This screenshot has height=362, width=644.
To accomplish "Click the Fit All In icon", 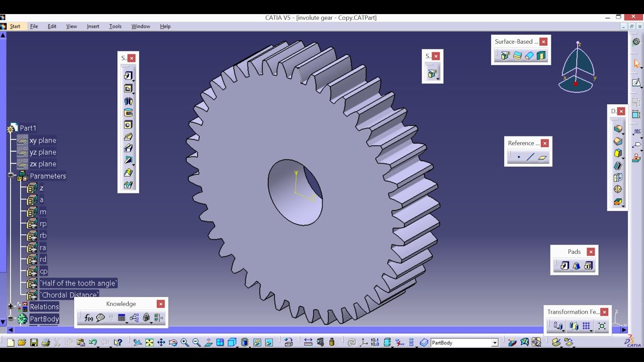I will [149, 342].
